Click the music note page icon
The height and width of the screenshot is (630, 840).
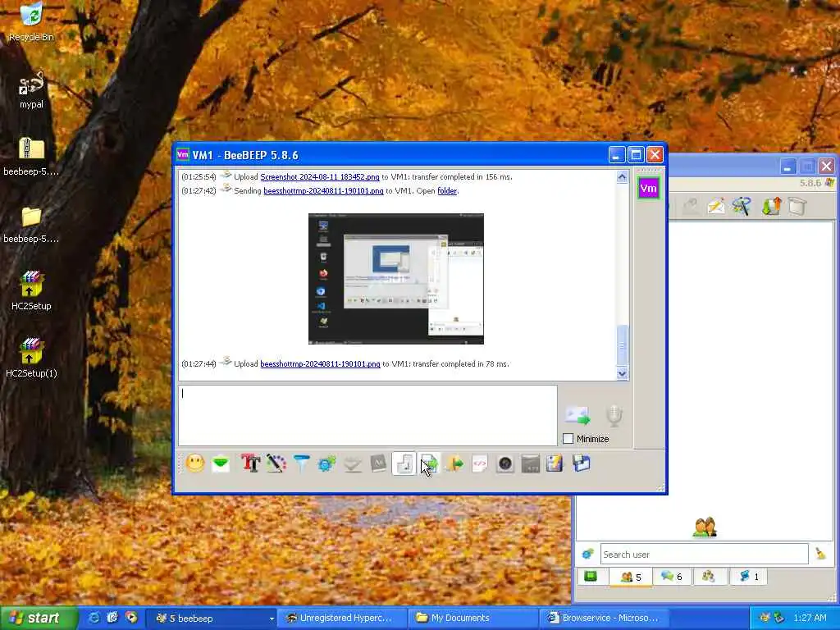pyautogui.click(x=404, y=463)
